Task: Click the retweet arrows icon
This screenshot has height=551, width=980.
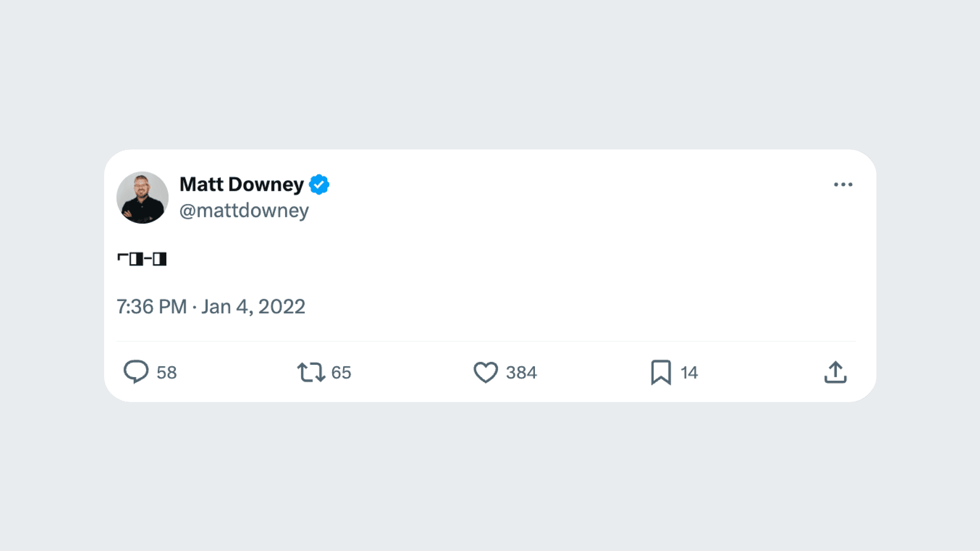Action: pos(311,372)
